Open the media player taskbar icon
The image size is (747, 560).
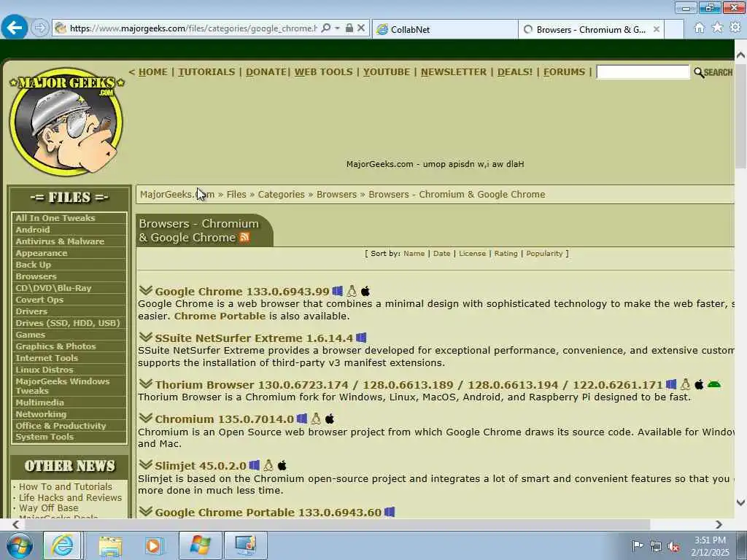tap(154, 545)
